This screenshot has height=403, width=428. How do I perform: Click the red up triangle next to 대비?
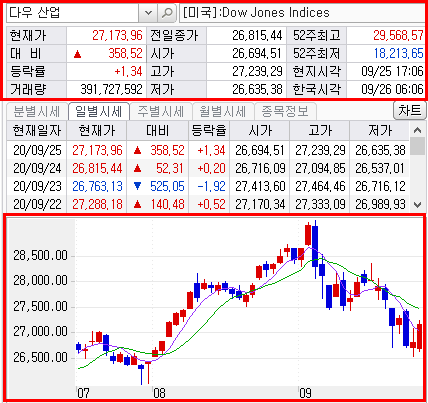(x=77, y=54)
